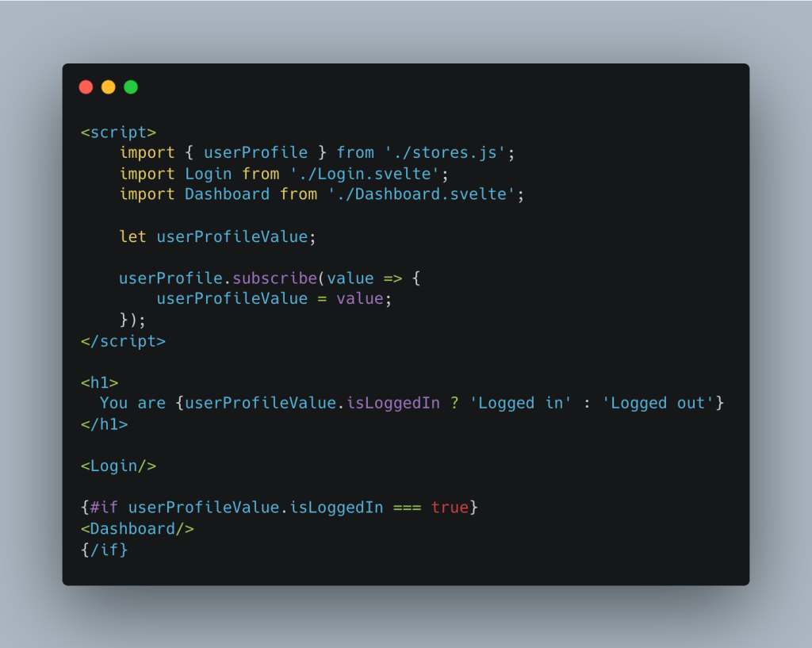Click the 'Logged in' string literal
The height and width of the screenshot is (648, 812).
click(x=520, y=404)
